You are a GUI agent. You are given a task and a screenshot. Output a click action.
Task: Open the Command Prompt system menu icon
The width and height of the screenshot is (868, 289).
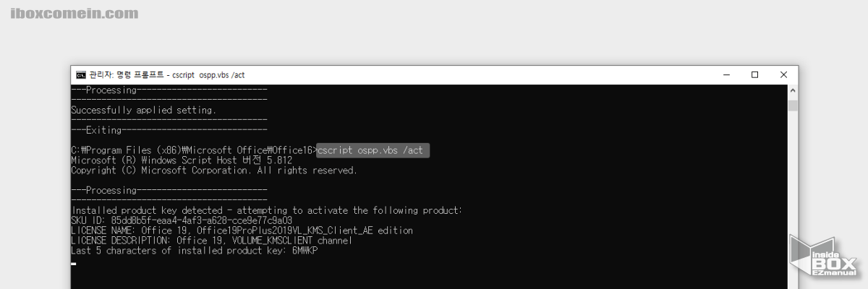pyautogui.click(x=82, y=75)
